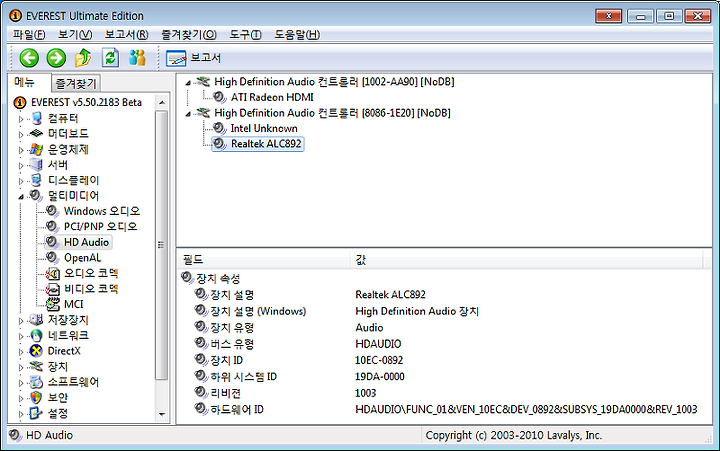Switch to the 메뉴 tab
720x451 pixels.
[x=25, y=82]
